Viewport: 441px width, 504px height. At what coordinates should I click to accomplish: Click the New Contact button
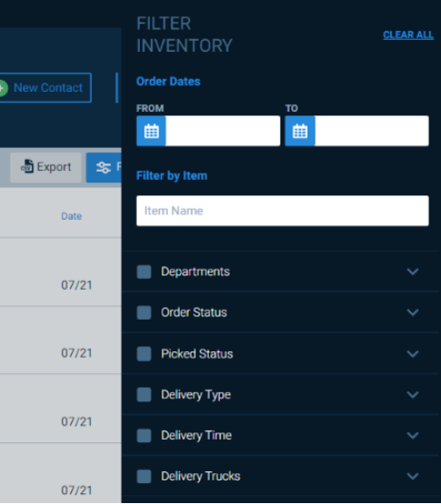(x=44, y=88)
